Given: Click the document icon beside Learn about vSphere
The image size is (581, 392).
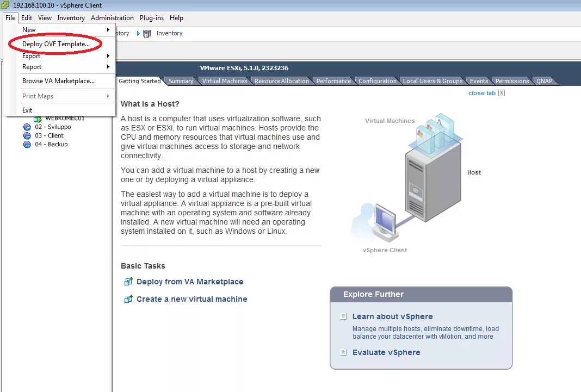Looking at the screenshot, I should (x=343, y=316).
